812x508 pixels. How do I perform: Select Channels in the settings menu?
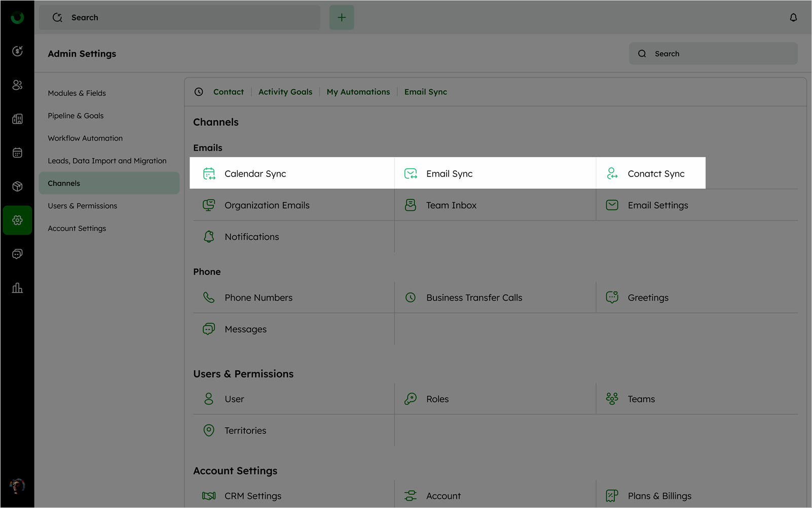(109, 183)
